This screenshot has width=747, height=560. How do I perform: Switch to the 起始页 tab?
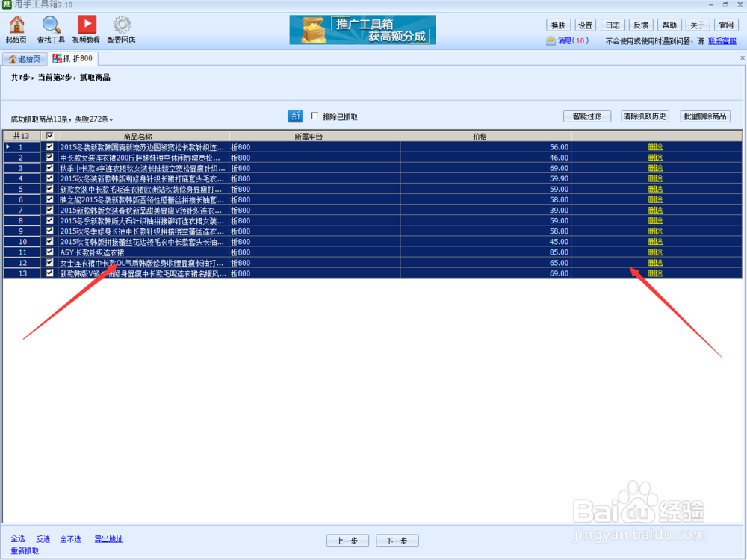click(25, 57)
